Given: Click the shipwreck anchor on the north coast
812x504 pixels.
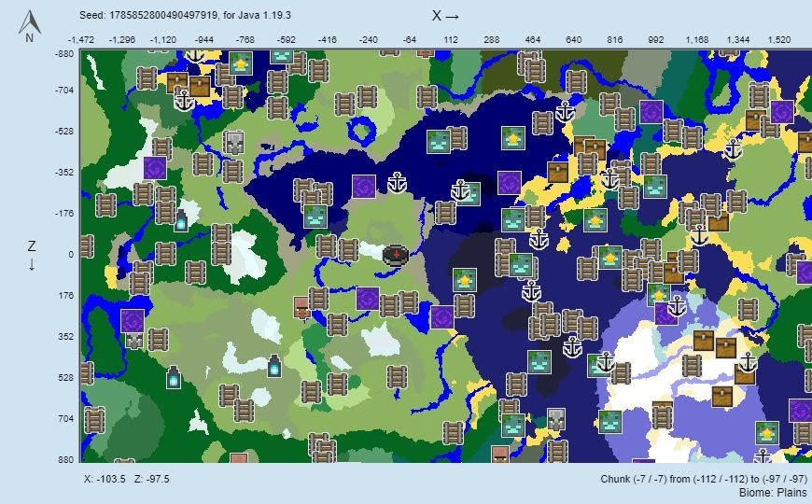Looking at the screenshot, I should tap(565, 111).
